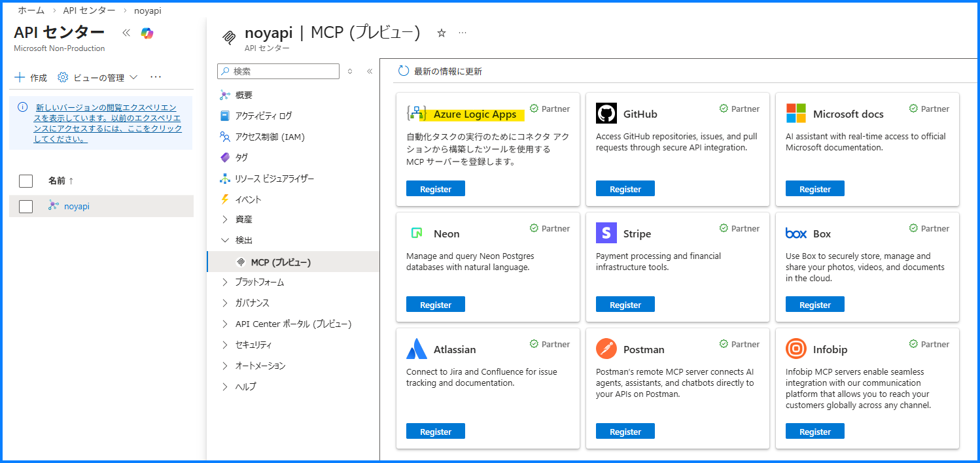Click the Stripe logo icon
The width and height of the screenshot is (980, 463).
[606, 233]
